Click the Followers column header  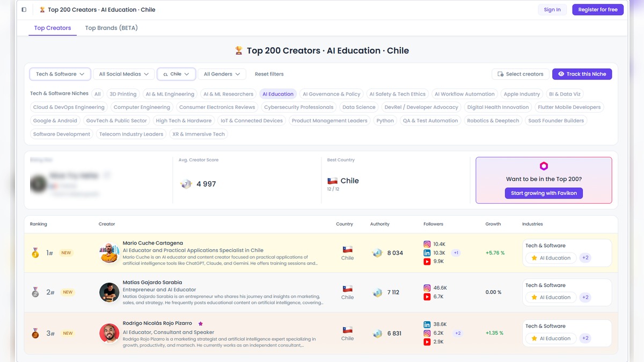(434, 224)
